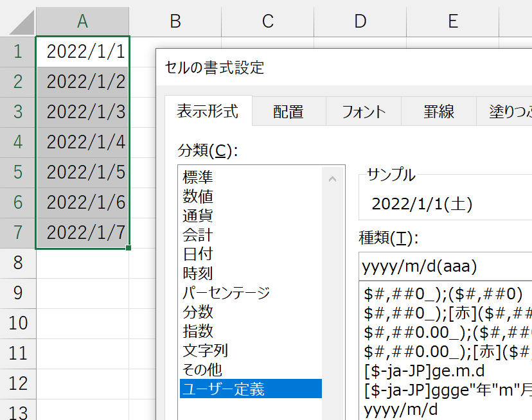Viewport: 532px width, 420px height.
Task: Click empty cell A10
Action: pyautogui.click(x=82, y=323)
